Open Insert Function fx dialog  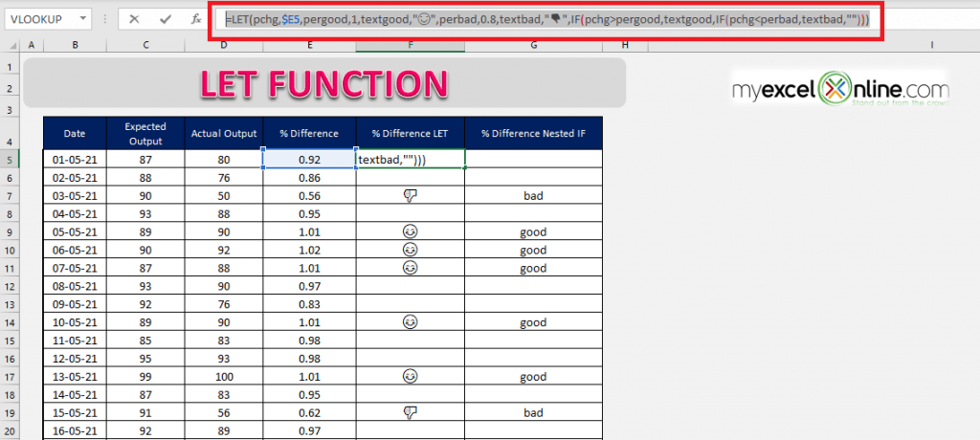point(195,18)
